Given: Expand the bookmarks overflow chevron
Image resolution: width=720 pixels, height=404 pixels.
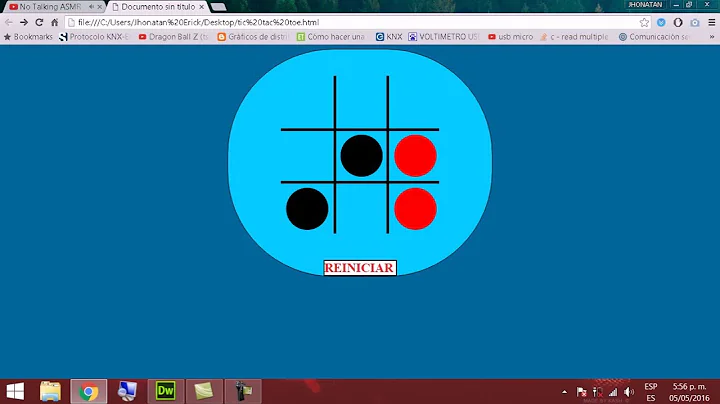Looking at the screenshot, I should tap(712, 37).
